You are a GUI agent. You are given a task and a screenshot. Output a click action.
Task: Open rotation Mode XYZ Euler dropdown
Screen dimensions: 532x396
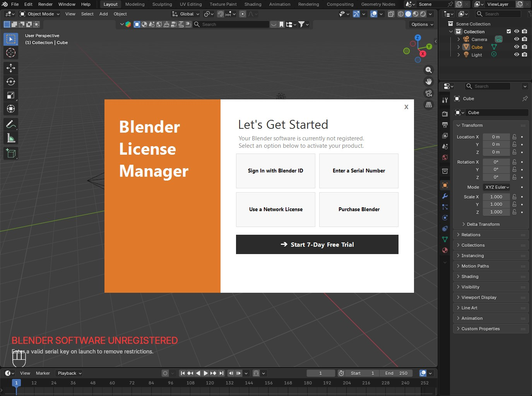click(x=496, y=187)
